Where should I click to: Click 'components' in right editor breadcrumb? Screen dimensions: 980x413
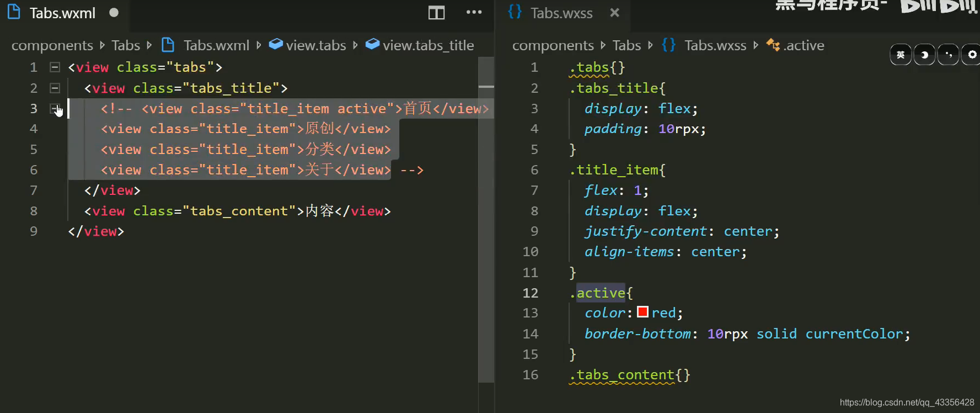tap(553, 45)
